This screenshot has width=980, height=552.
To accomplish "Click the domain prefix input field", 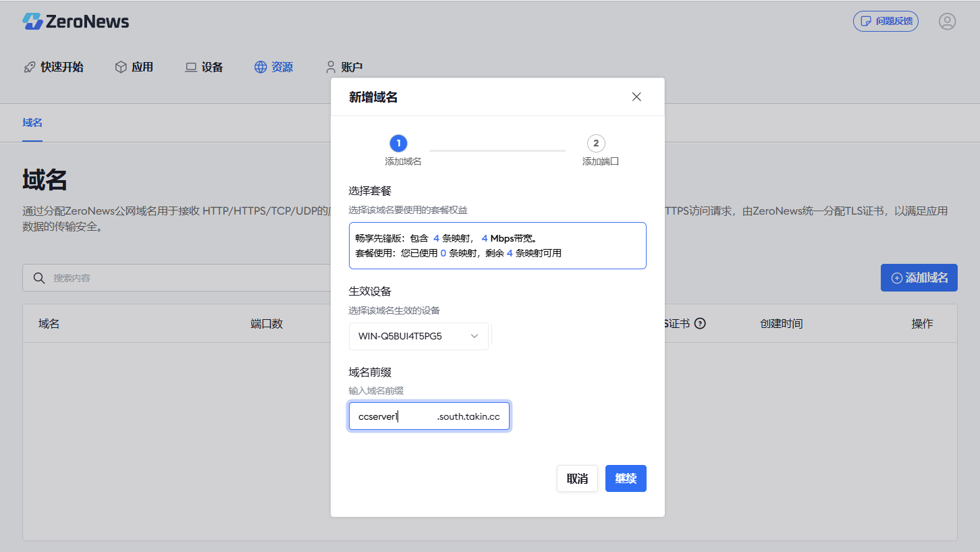I will 429,416.
